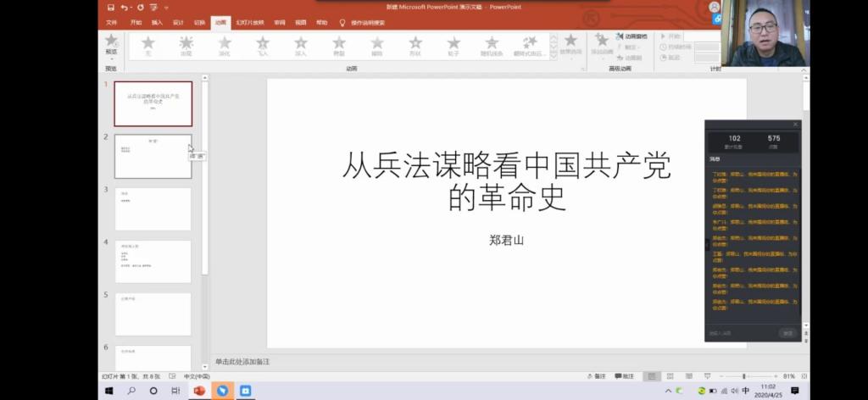Click the Windows Start button
The image size is (868, 400).
coord(109,391)
